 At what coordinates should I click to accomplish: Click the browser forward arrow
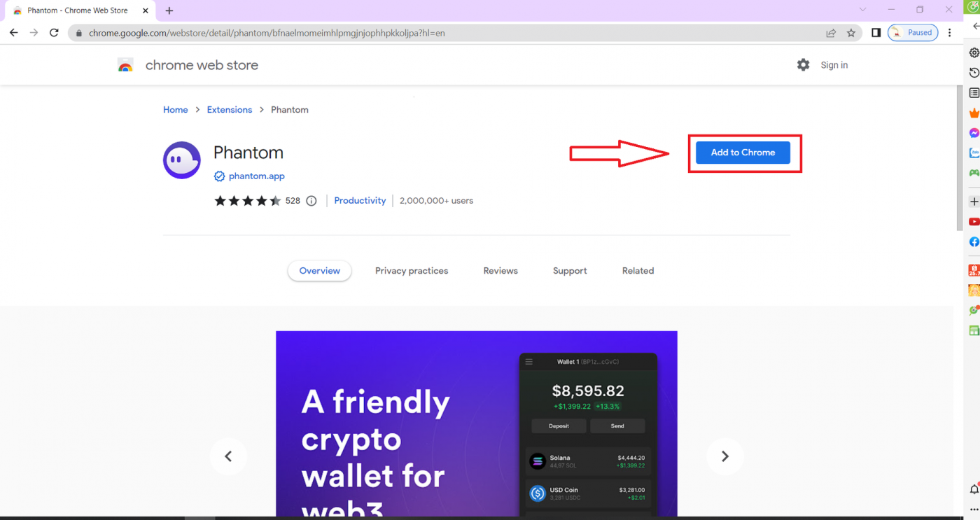[34, 33]
